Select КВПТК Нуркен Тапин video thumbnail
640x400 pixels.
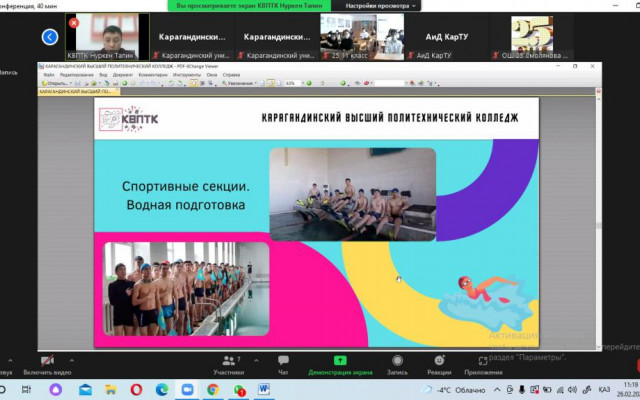(x=107, y=37)
